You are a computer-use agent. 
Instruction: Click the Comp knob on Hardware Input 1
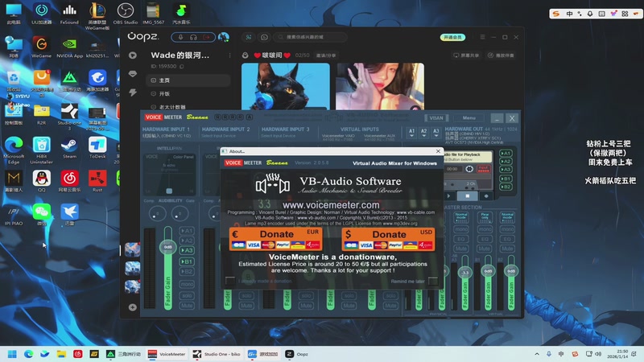157,213
